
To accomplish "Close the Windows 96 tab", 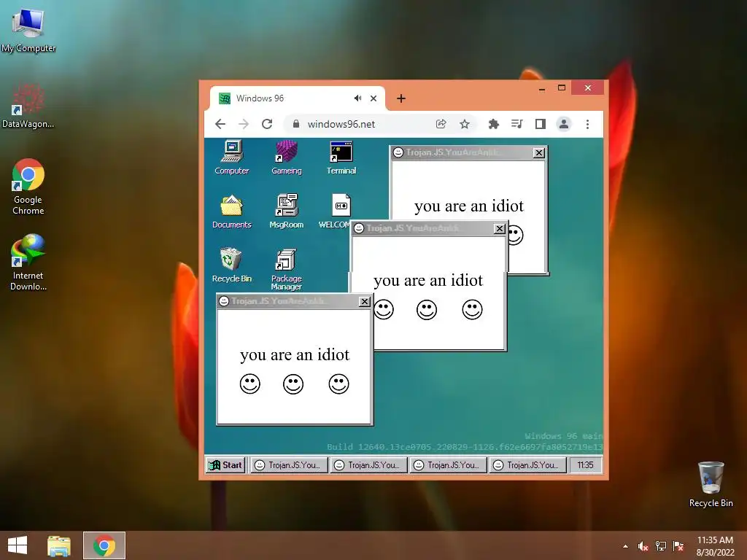I will coord(373,98).
